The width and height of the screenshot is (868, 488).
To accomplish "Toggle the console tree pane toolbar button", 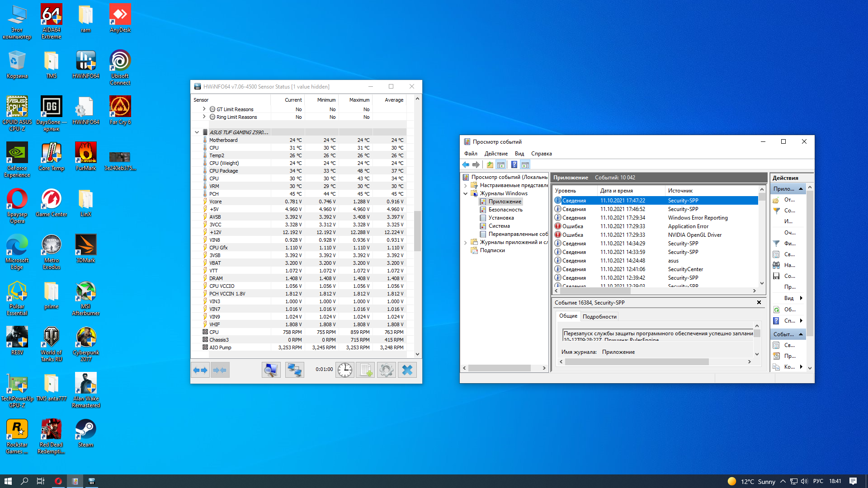I will (500, 165).
